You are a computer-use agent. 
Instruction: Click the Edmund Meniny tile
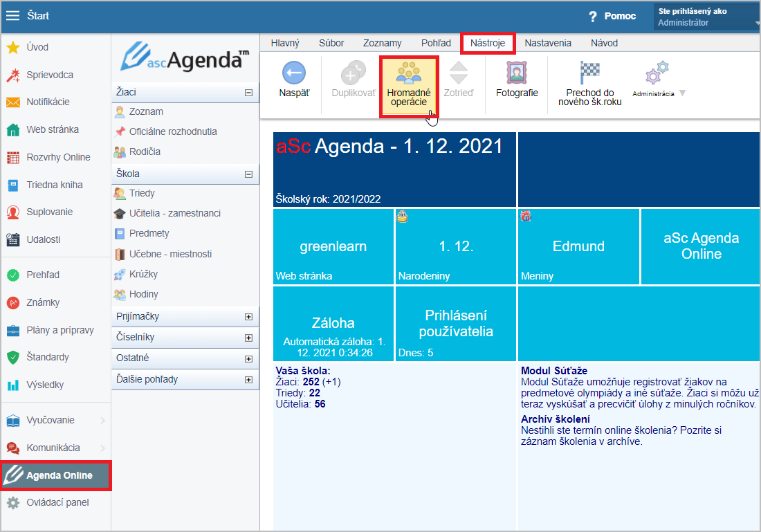tap(578, 246)
